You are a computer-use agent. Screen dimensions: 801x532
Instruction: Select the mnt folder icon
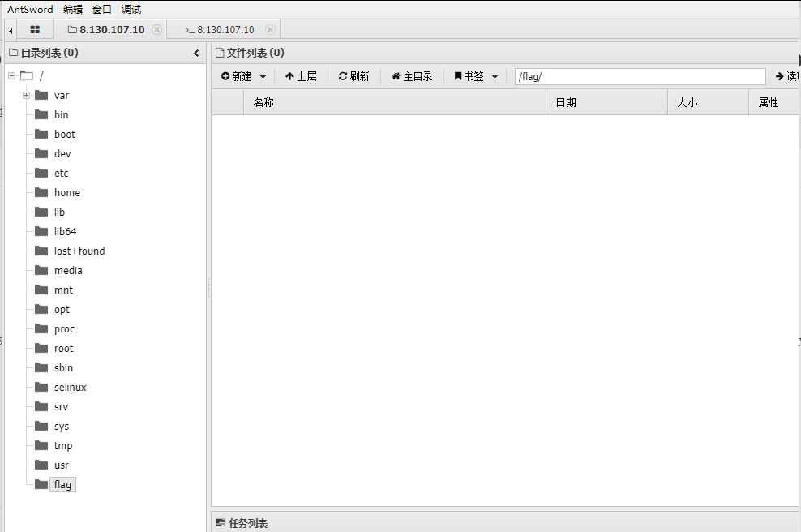[x=41, y=290]
